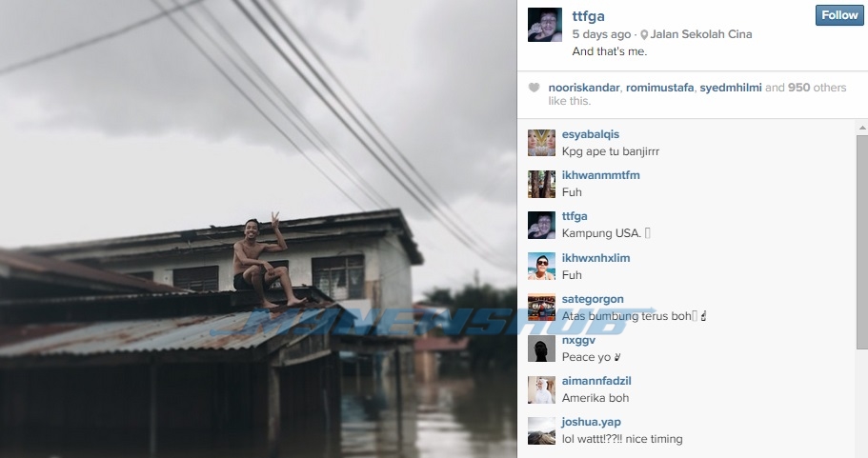The height and width of the screenshot is (458, 868).
Task: Click esyabalqis's comment avatar
Action: coord(541,143)
